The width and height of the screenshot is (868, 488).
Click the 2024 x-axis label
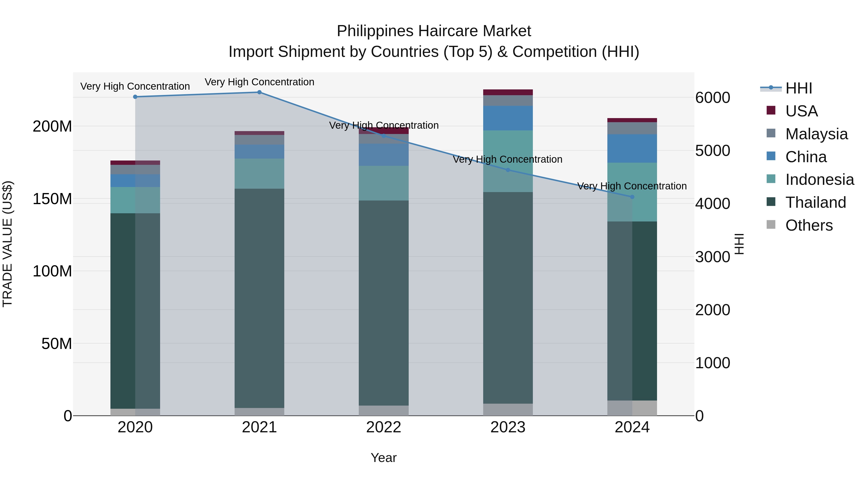(632, 427)
